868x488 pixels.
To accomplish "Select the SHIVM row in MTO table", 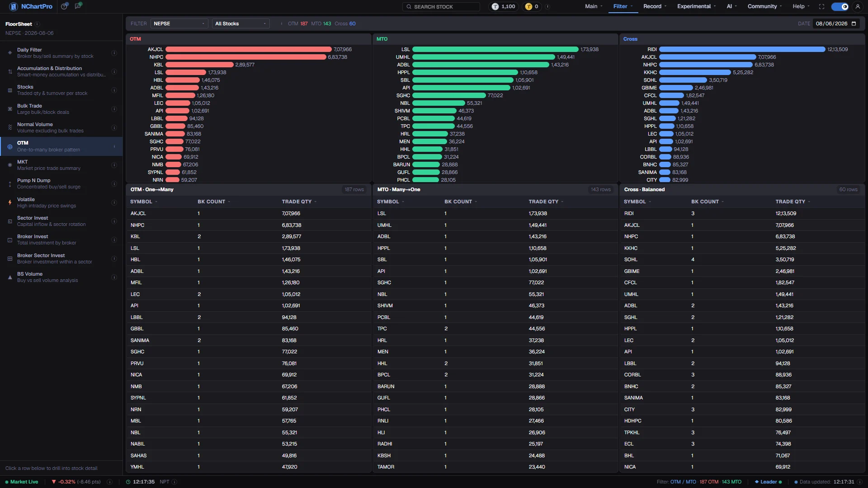I will (495, 305).
